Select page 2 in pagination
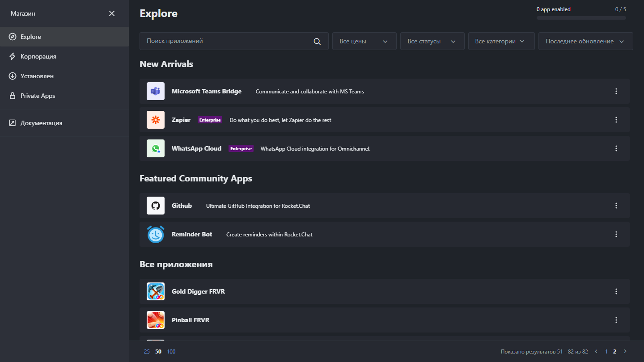The height and width of the screenshot is (362, 644). point(614,352)
